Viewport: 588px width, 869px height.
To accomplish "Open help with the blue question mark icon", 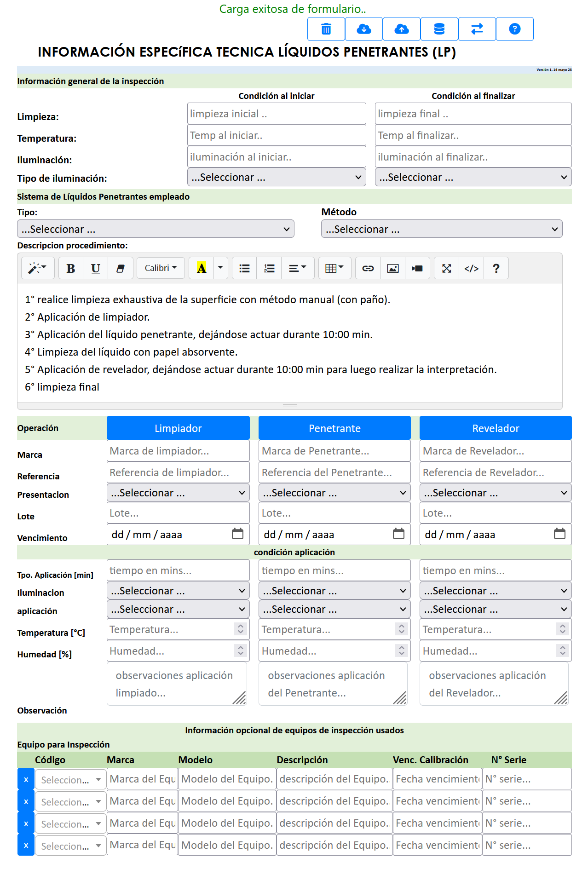I will [515, 29].
